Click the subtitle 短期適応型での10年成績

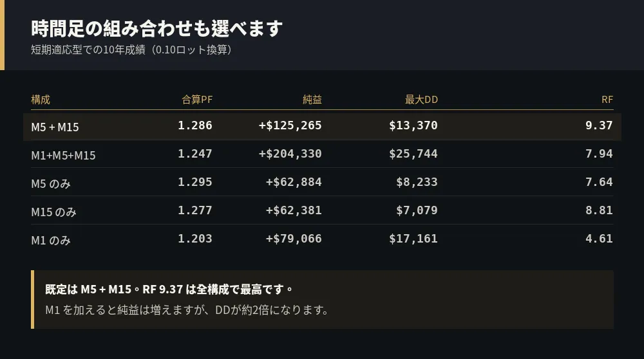tap(88, 50)
